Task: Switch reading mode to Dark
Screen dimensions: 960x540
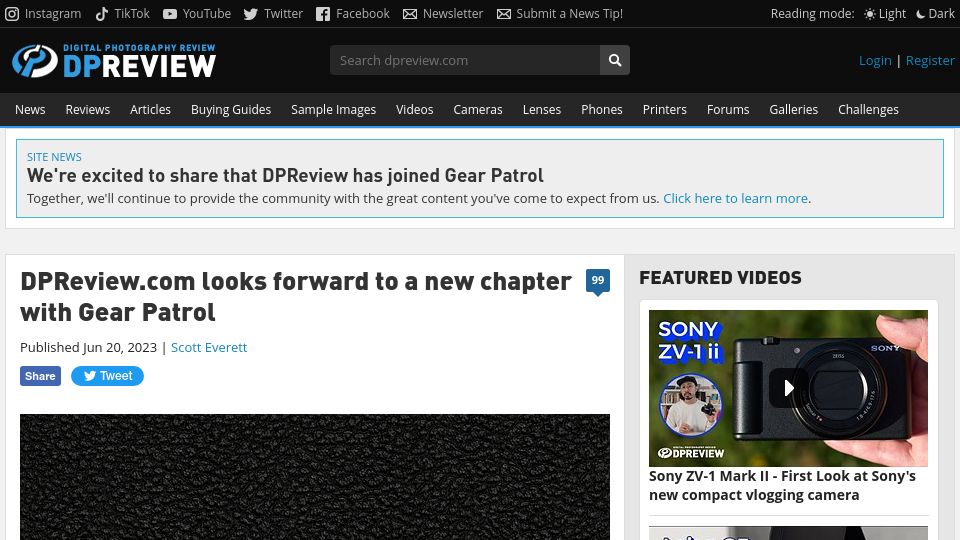Action: tap(935, 13)
